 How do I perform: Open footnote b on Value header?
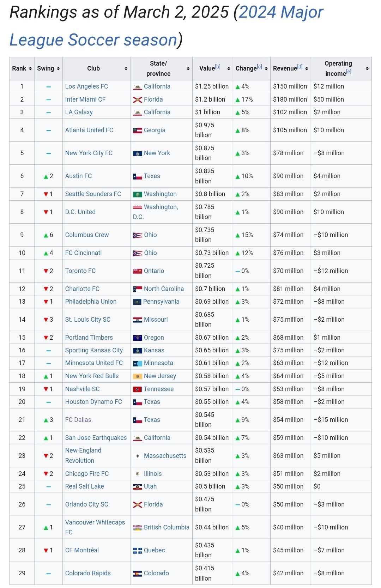pyautogui.click(x=218, y=66)
